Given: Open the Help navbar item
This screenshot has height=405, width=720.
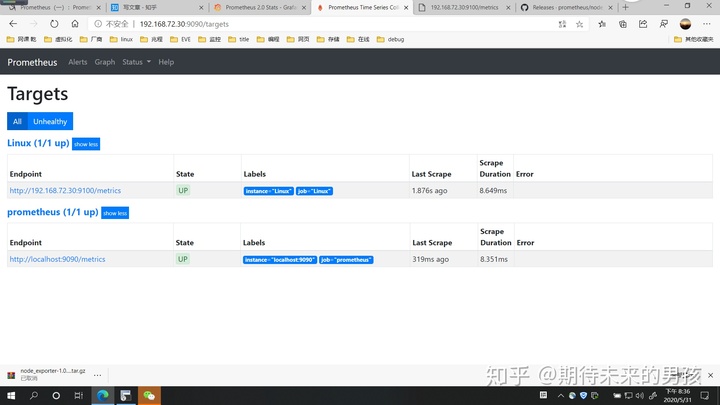Looking at the screenshot, I should (166, 62).
